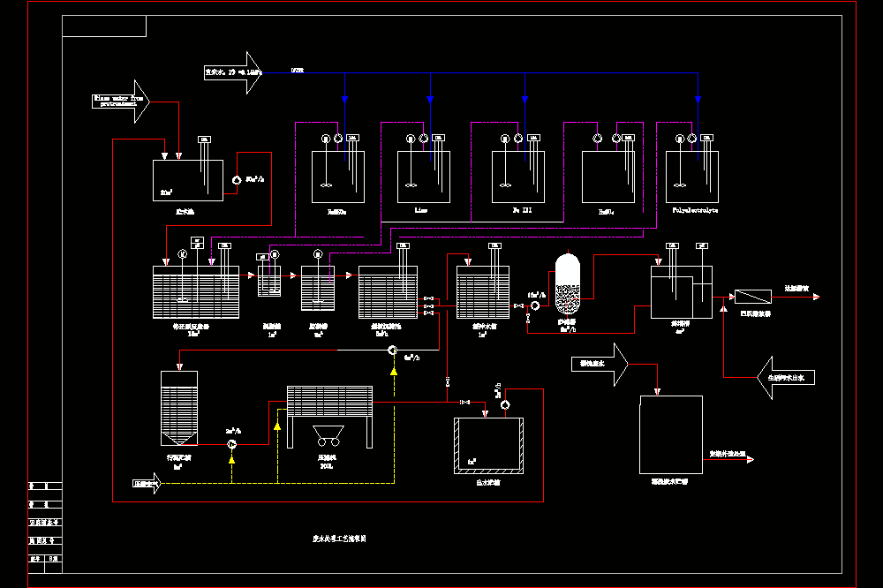
Task: Click the conical-bottom sludge storage tank
Action: (x=179, y=408)
